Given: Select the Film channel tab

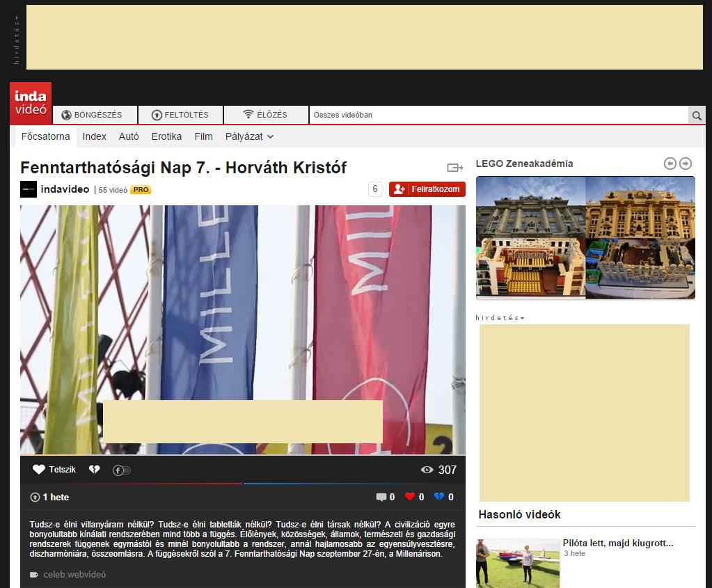Looking at the screenshot, I should click(203, 136).
